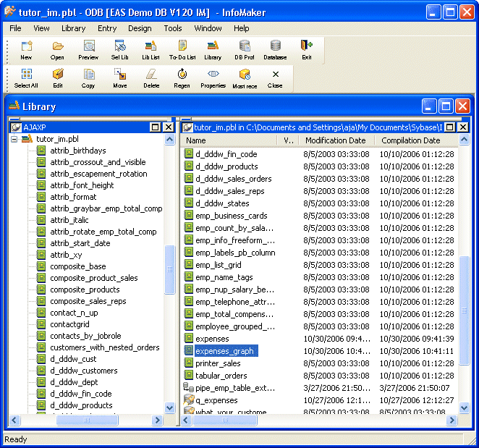Click the list pane's horizontal scrollbar thumb
This screenshot has height=448, width=479.
(x=225, y=420)
